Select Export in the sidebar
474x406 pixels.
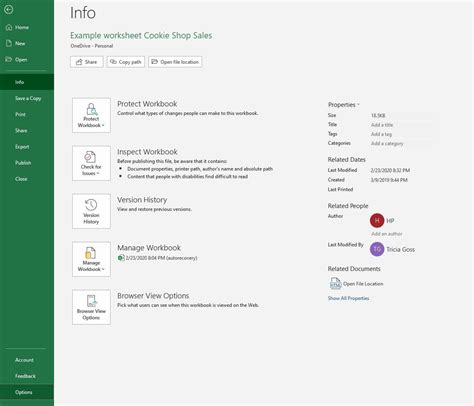[x=27, y=147]
